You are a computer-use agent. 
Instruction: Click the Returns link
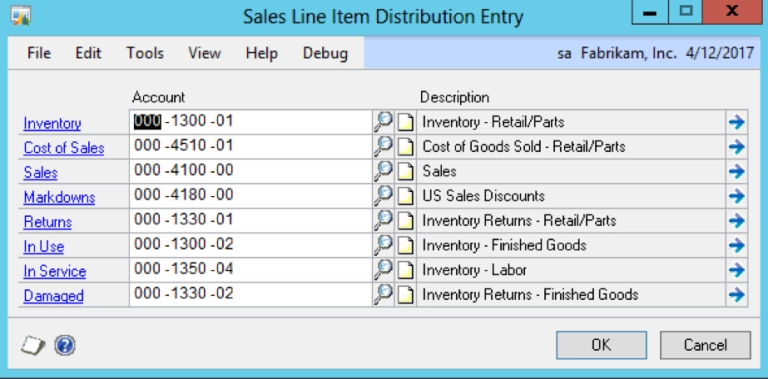(x=48, y=222)
